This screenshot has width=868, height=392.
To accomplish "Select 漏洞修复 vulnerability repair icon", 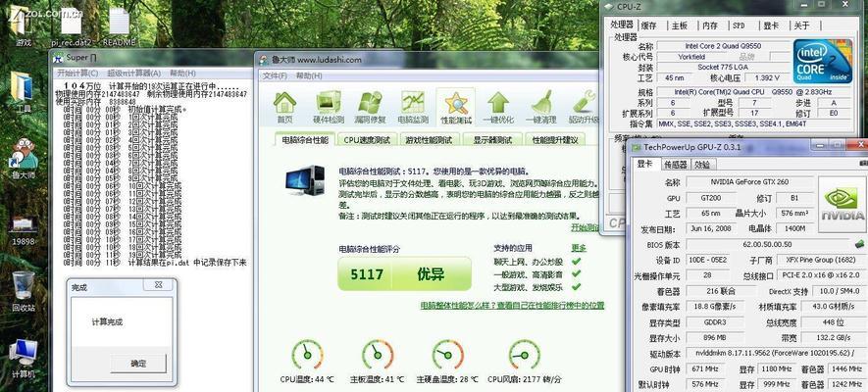I will [x=371, y=107].
